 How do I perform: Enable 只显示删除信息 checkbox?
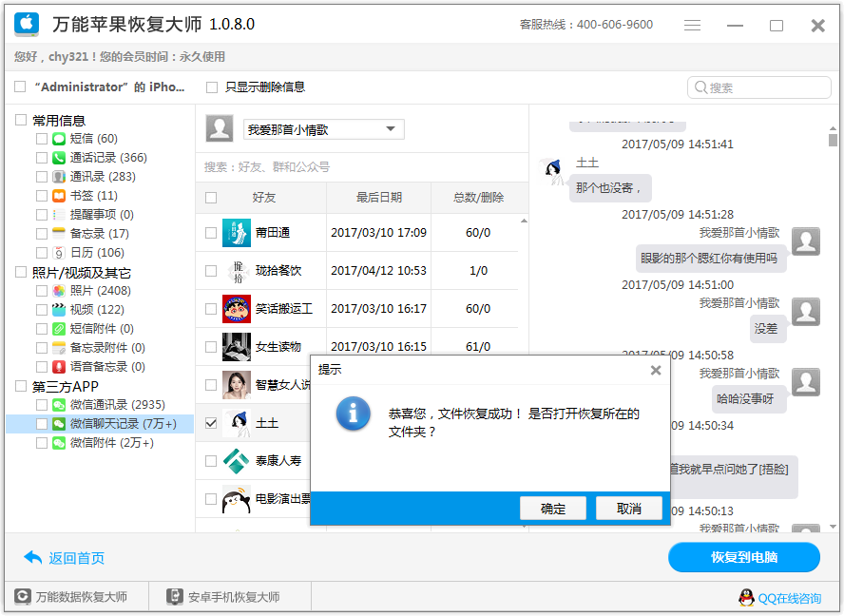[212, 87]
